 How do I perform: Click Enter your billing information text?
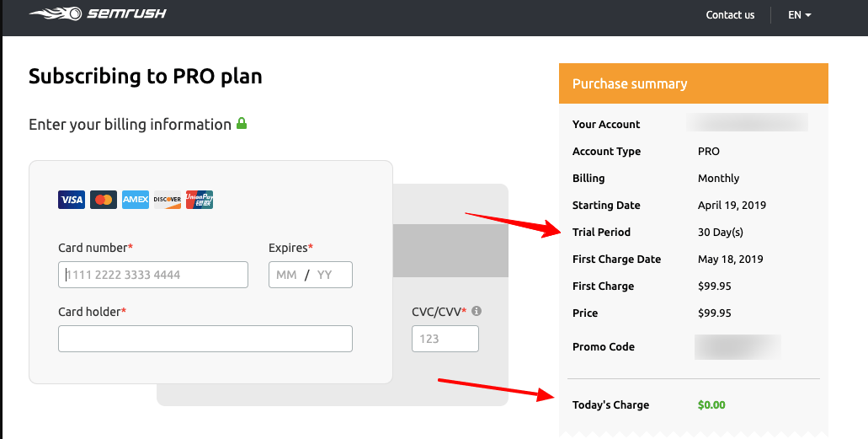tap(130, 124)
